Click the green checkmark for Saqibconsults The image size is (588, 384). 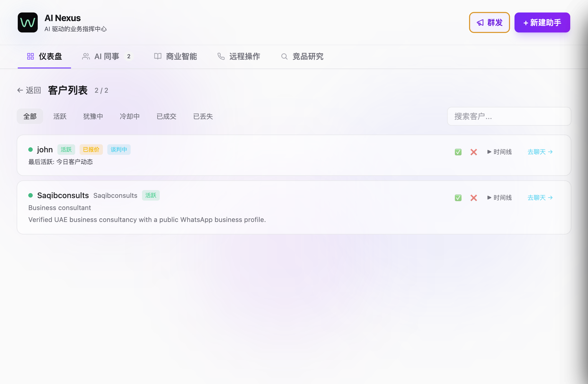(458, 198)
